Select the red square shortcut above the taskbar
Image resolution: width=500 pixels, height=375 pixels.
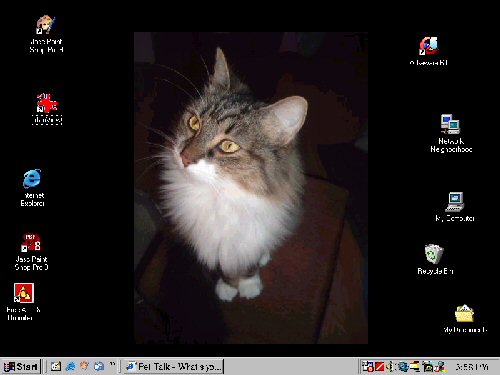(24, 293)
